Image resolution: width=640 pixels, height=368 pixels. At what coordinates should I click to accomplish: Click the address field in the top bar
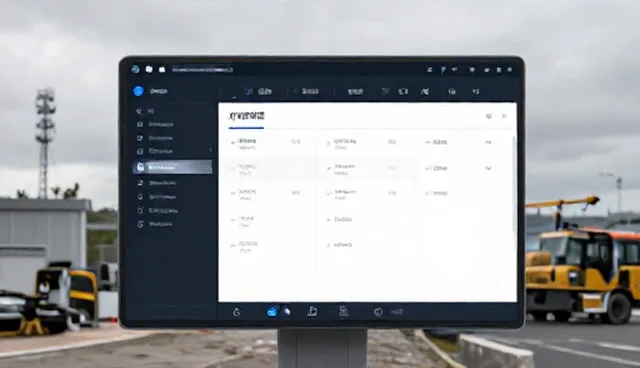202,70
